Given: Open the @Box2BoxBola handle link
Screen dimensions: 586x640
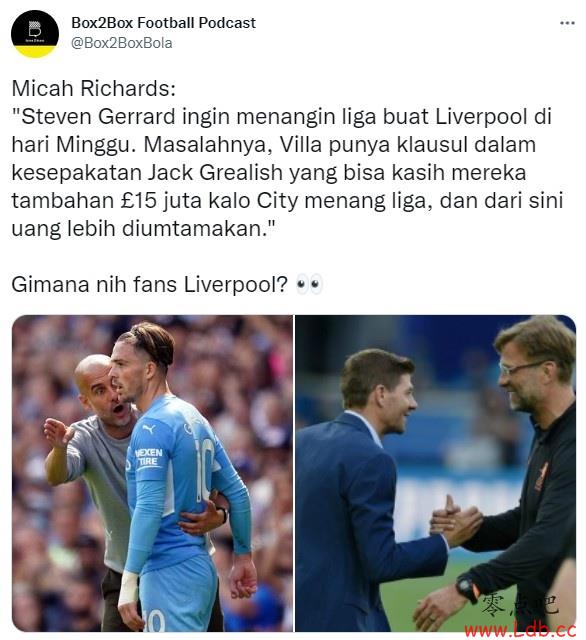Looking at the screenshot, I should (122, 43).
